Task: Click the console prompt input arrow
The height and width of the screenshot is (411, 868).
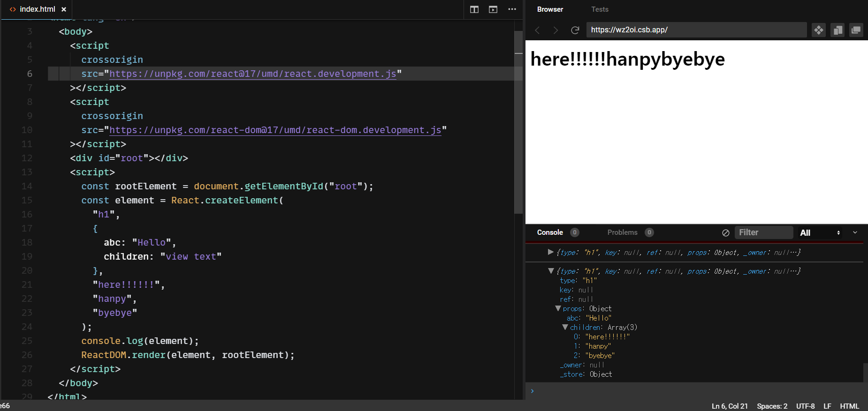Action: pyautogui.click(x=532, y=391)
